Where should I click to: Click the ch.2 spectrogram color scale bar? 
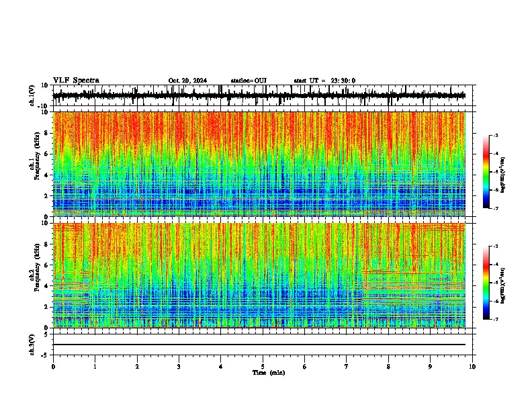tap(486, 283)
